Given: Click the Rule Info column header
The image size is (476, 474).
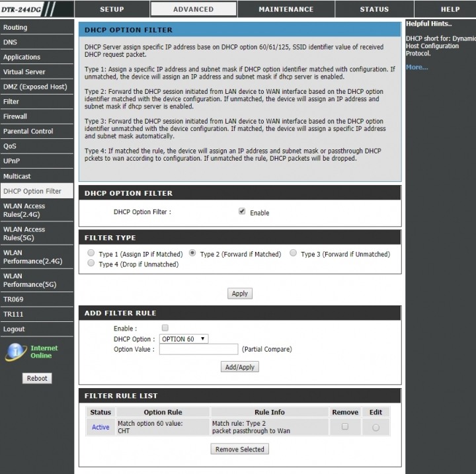Looking at the screenshot, I should click(x=270, y=412).
